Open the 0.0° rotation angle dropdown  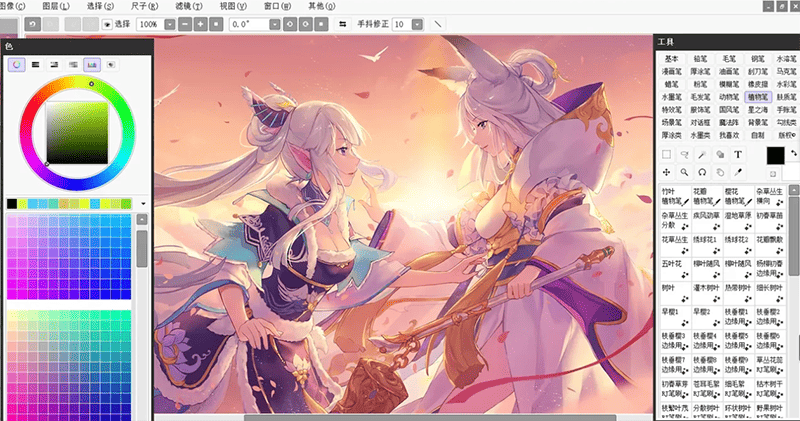click(274, 24)
